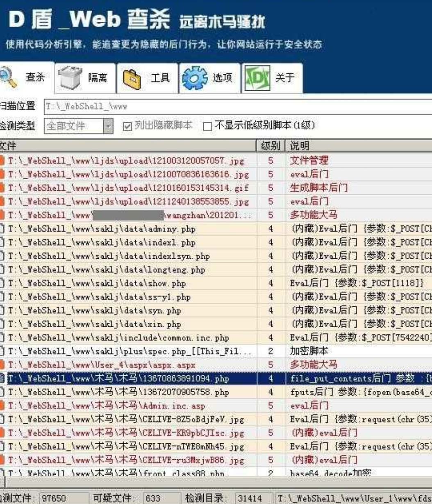Uncheck the 列出隐藏脚本 checkbox
Viewport: 432px width, 504px height.
click(x=127, y=126)
